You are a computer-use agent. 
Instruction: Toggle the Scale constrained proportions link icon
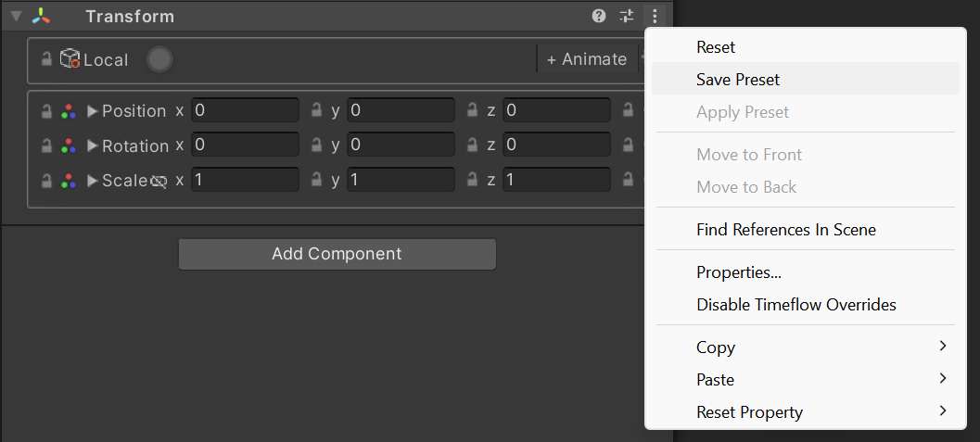159,181
